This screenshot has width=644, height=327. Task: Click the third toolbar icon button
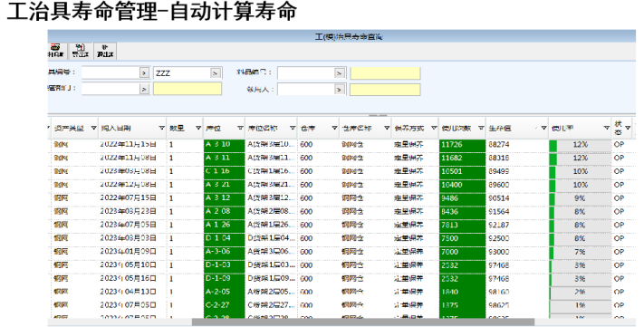click(x=105, y=51)
